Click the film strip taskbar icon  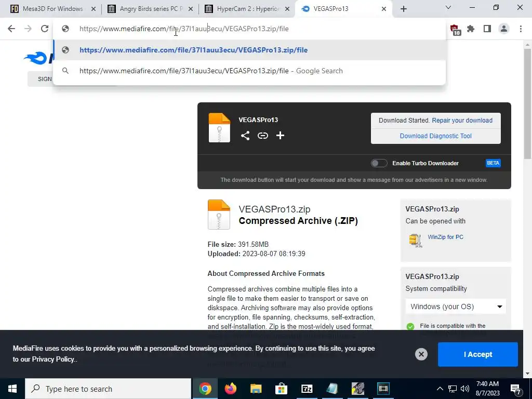point(383,389)
